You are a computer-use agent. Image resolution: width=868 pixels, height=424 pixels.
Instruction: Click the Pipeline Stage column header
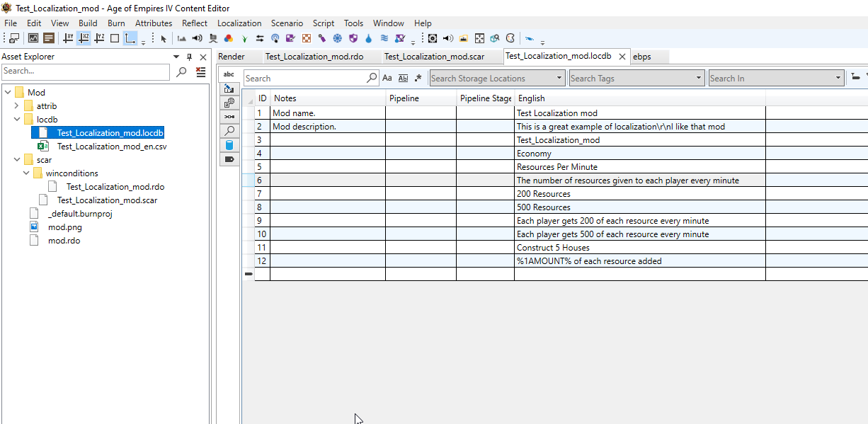click(x=486, y=98)
